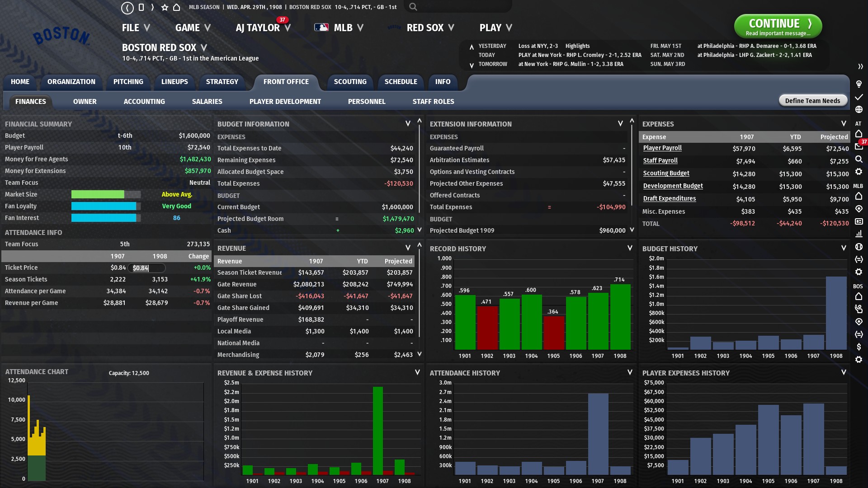868x488 pixels.
Task: Click the dollar sign icon in the sidebar
Action: coord(859,347)
